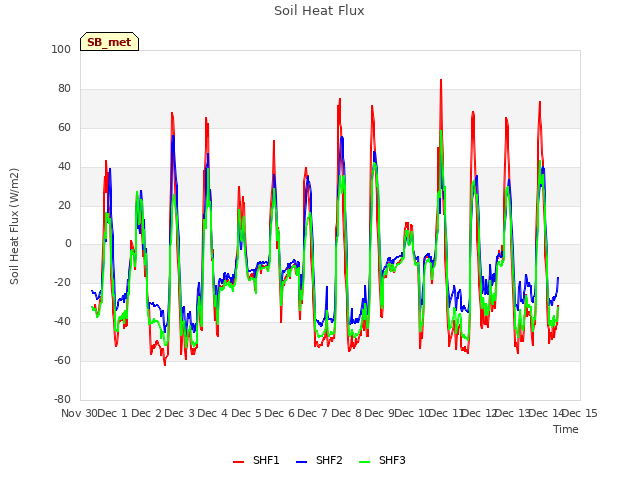Click the 20 y-axis tick label
The image size is (640, 480).
64,205
